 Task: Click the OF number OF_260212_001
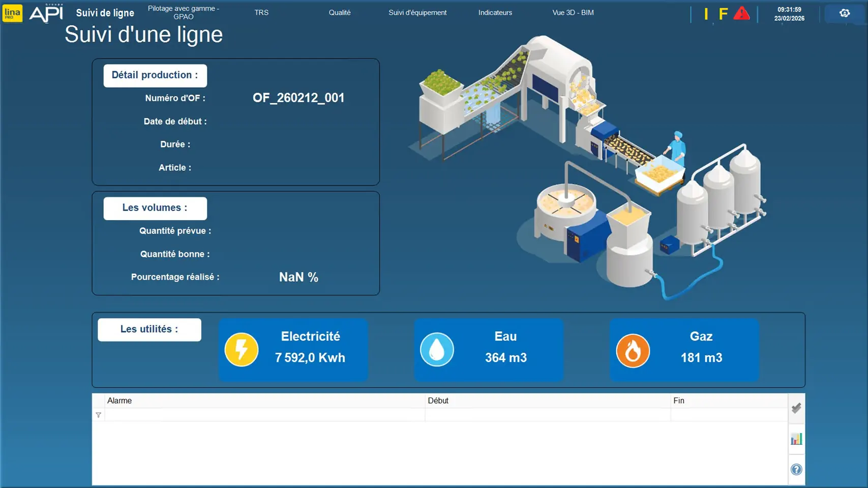coord(298,98)
